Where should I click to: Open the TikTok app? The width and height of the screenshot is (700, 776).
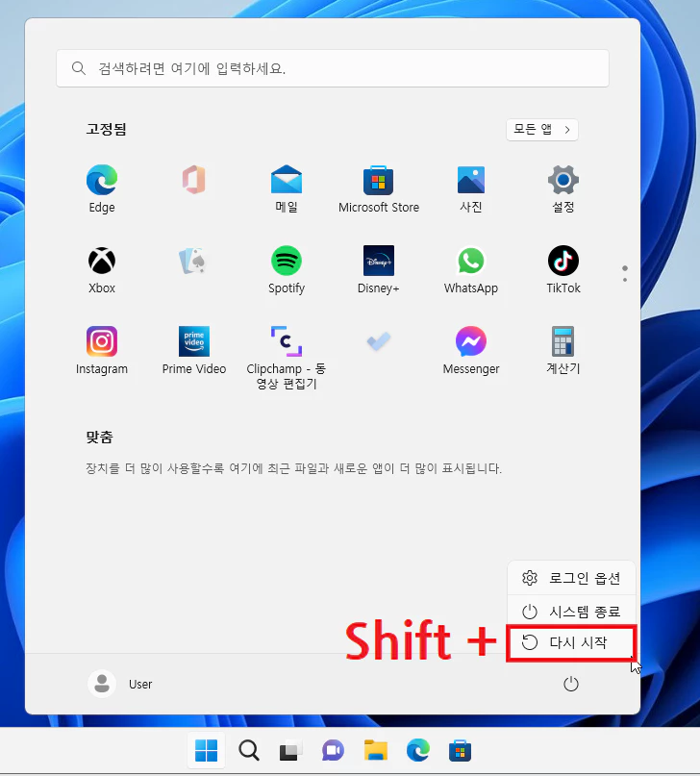point(562,269)
